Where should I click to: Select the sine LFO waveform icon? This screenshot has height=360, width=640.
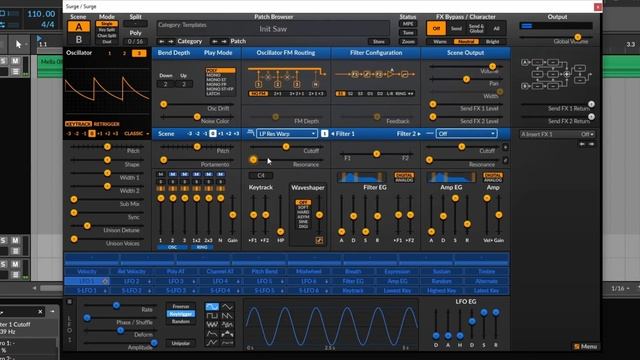211,307
